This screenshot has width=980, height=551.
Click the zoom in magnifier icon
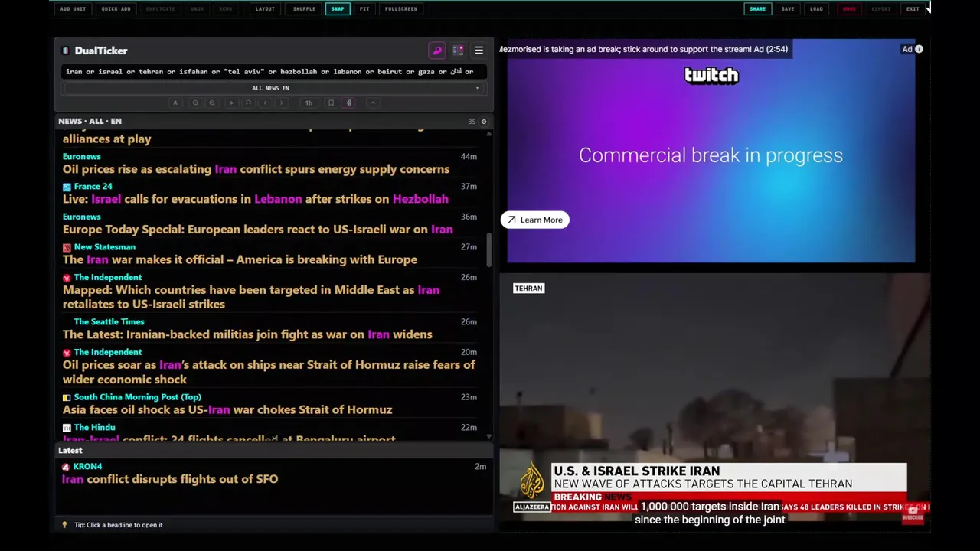point(212,103)
